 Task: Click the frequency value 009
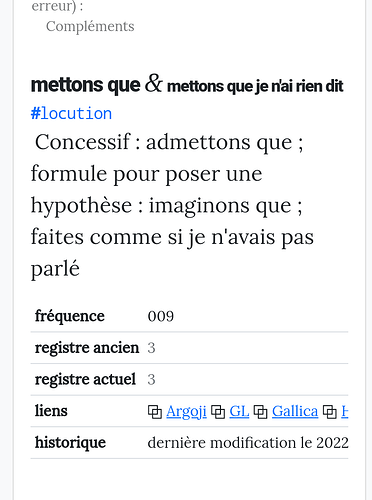point(161,316)
